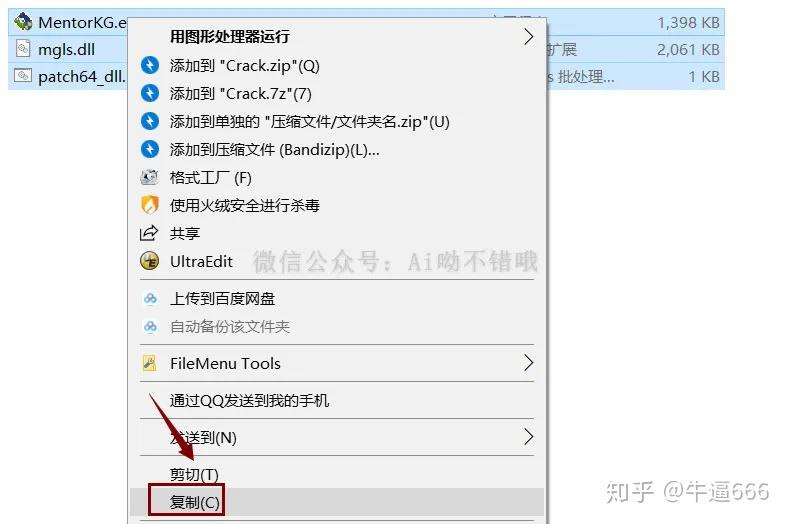Select the patch64_dll file icon
This screenshot has width=789, height=524.
(x=23, y=76)
